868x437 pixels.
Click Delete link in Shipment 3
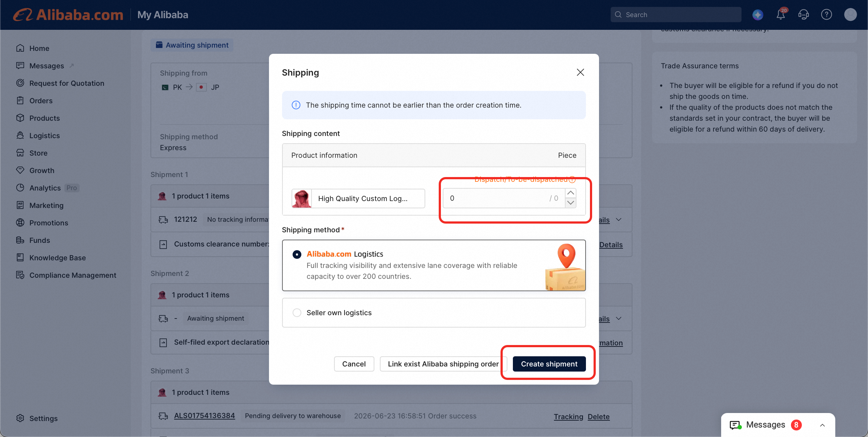pyautogui.click(x=599, y=417)
